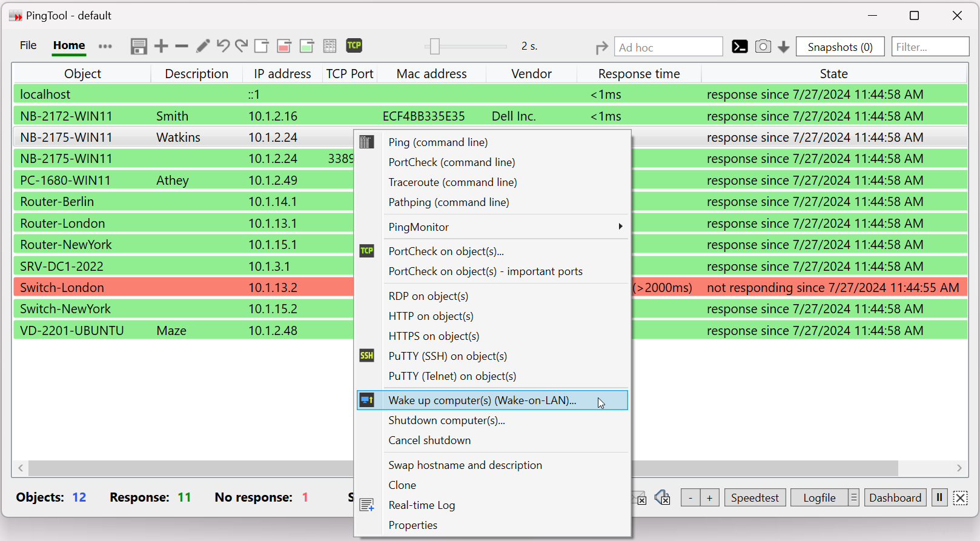
Task: Take a snapshot with camera icon
Action: (763, 47)
